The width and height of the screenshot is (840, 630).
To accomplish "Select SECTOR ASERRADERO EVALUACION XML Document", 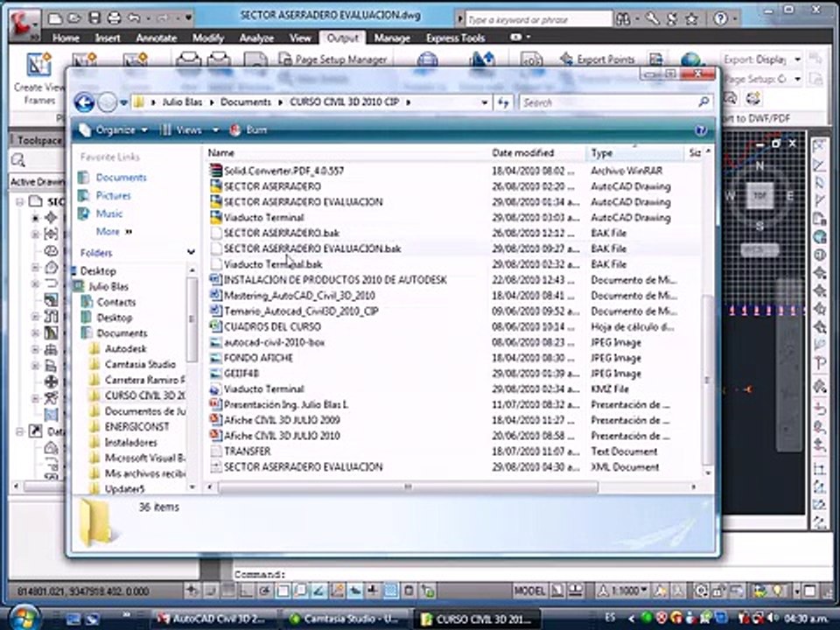I will (x=303, y=466).
